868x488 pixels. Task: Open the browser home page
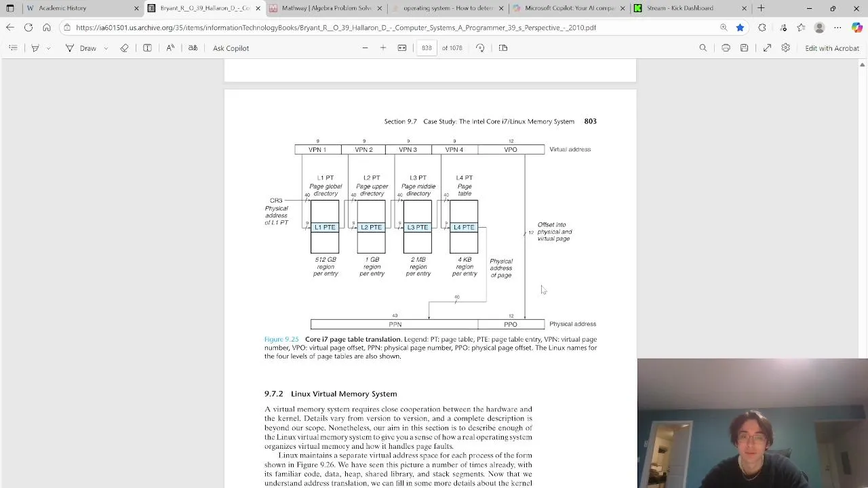47,28
